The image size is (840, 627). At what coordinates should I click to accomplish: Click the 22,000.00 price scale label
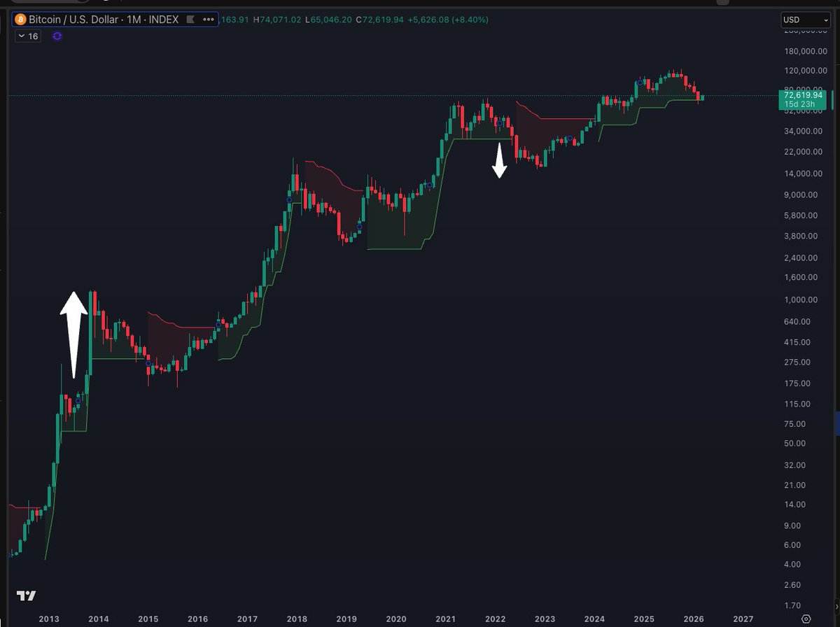801,152
